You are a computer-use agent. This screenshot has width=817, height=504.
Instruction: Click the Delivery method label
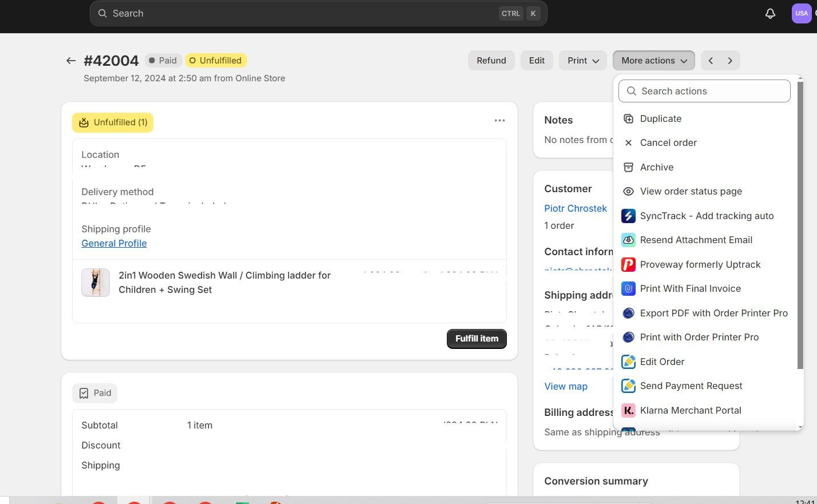117,192
